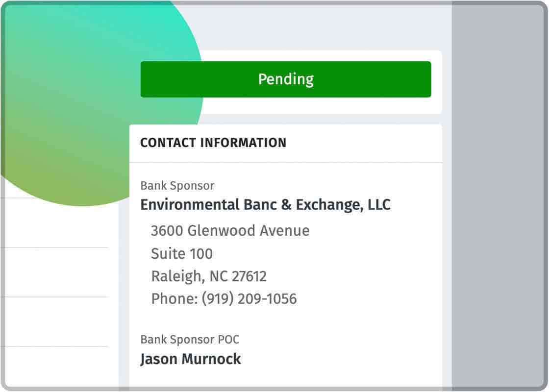The width and height of the screenshot is (549, 392).
Task: Click the divider line under Contact Information header
Action: coord(286,162)
